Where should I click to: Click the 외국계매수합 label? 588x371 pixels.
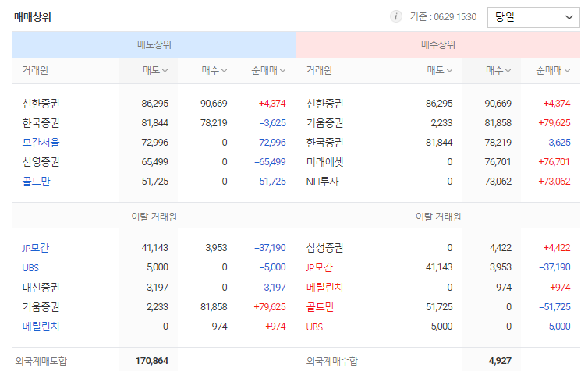332,361
